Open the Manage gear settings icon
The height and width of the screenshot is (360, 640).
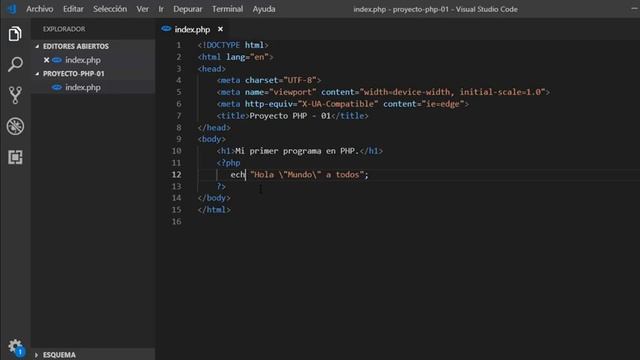(16, 347)
